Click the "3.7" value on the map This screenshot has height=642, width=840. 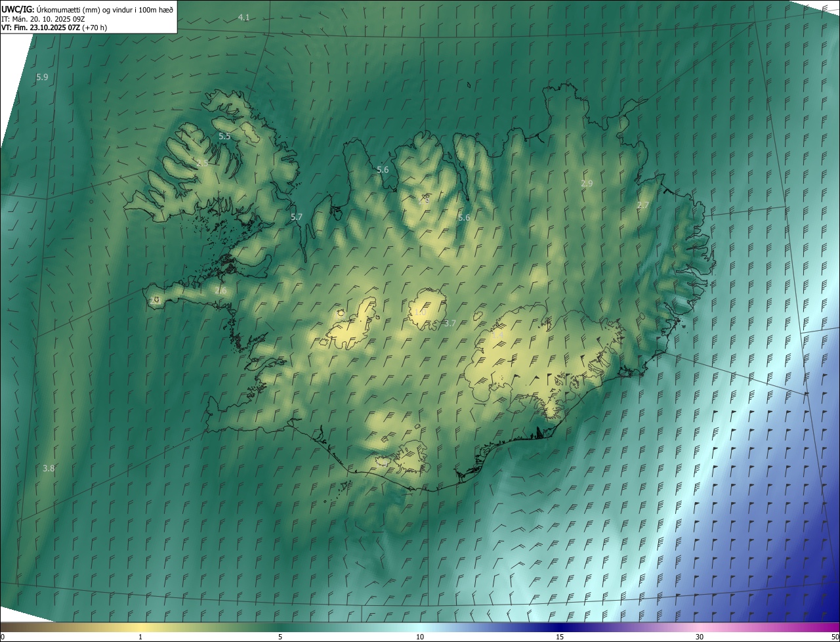point(450,324)
